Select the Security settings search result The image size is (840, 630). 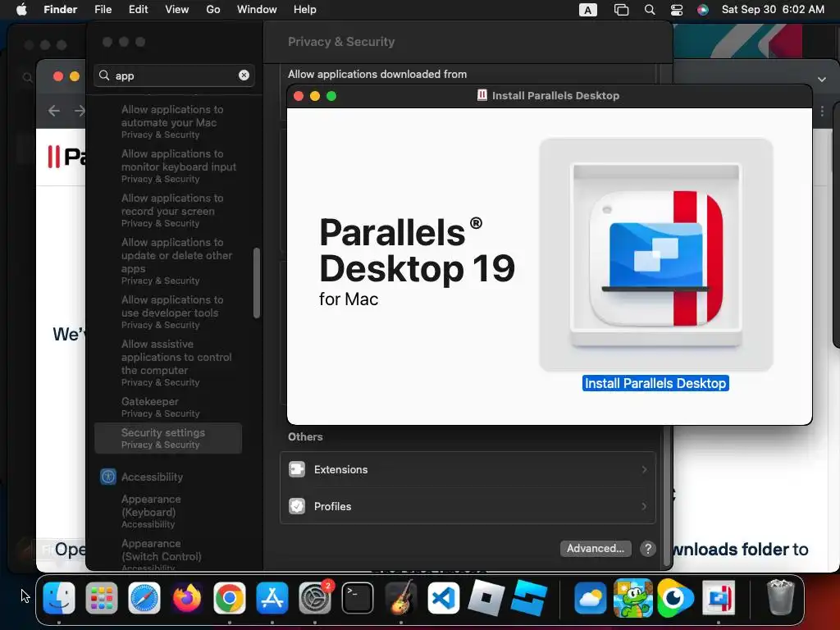[x=168, y=438]
